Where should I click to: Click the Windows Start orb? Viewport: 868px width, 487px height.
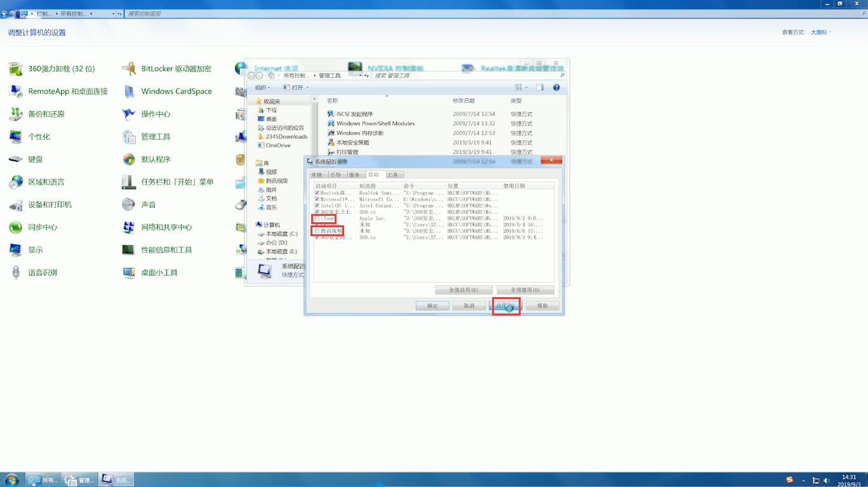(x=11, y=479)
